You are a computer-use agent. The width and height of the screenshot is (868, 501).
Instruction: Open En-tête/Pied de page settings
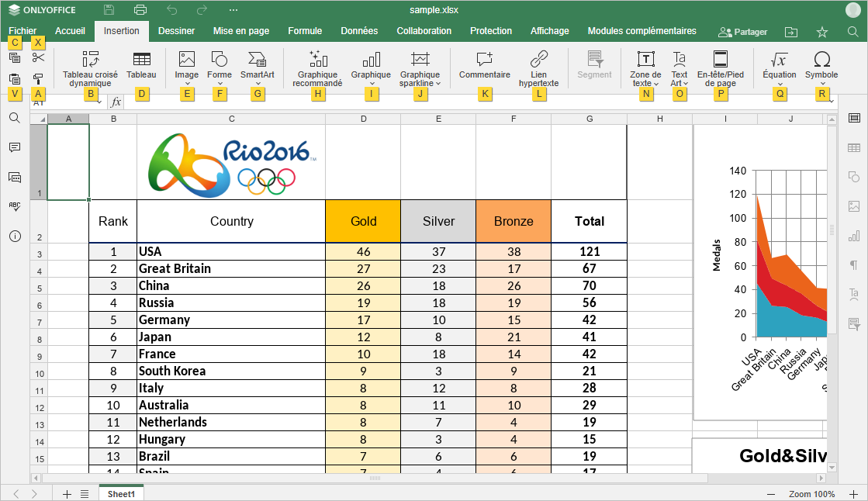(x=720, y=66)
